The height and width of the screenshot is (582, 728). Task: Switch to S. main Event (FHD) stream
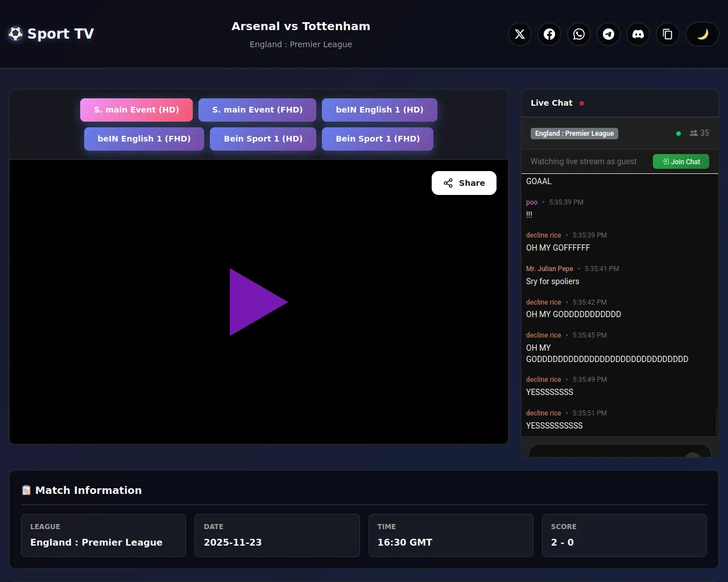coord(257,110)
